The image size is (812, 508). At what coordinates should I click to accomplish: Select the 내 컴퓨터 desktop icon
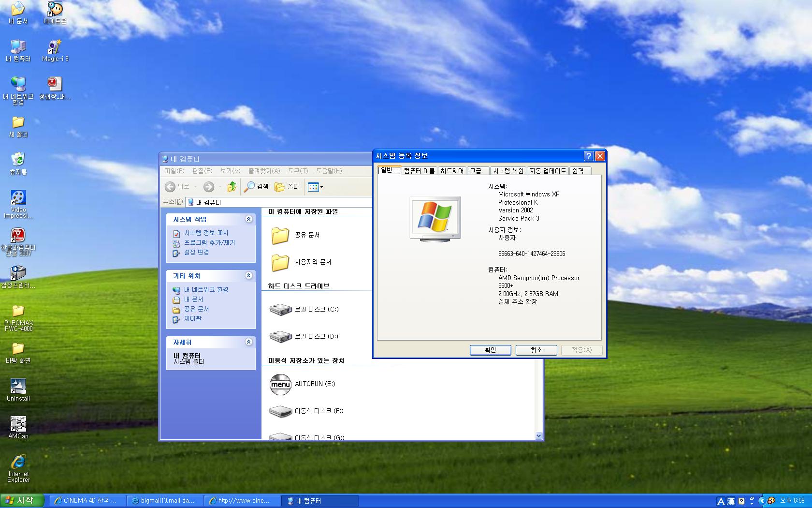point(18,51)
